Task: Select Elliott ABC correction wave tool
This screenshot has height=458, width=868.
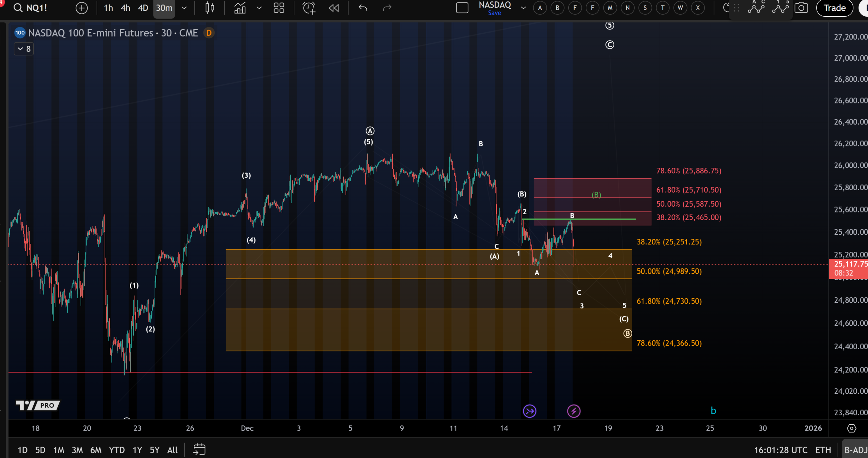Action: pos(756,7)
